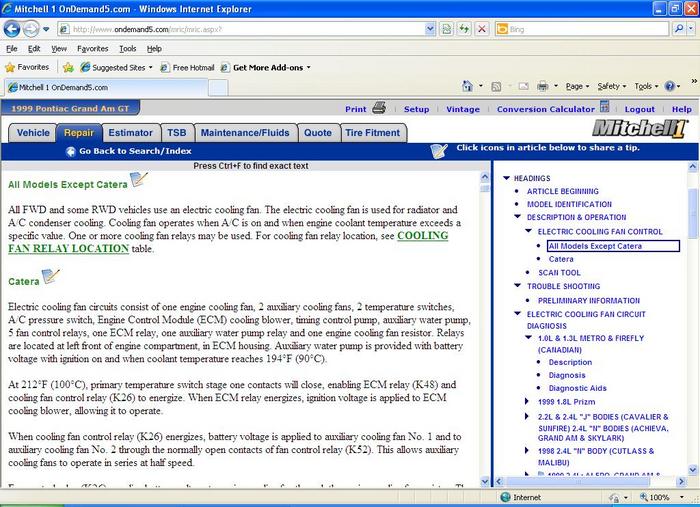700x507 pixels.
Task: Click the Vintage link
Action: (x=463, y=109)
